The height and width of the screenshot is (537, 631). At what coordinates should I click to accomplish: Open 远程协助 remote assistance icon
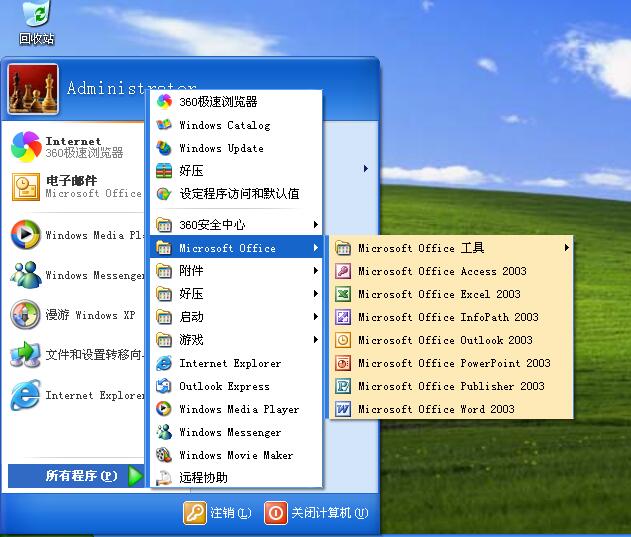164,478
